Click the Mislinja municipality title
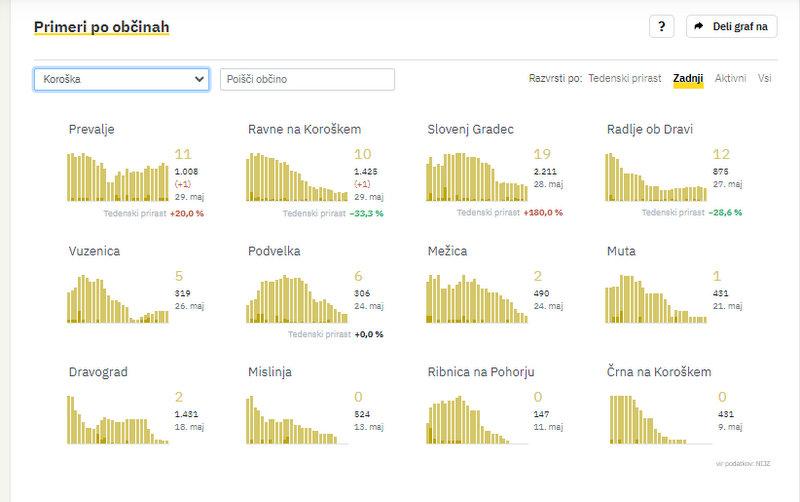The height and width of the screenshot is (502, 800). (x=271, y=372)
